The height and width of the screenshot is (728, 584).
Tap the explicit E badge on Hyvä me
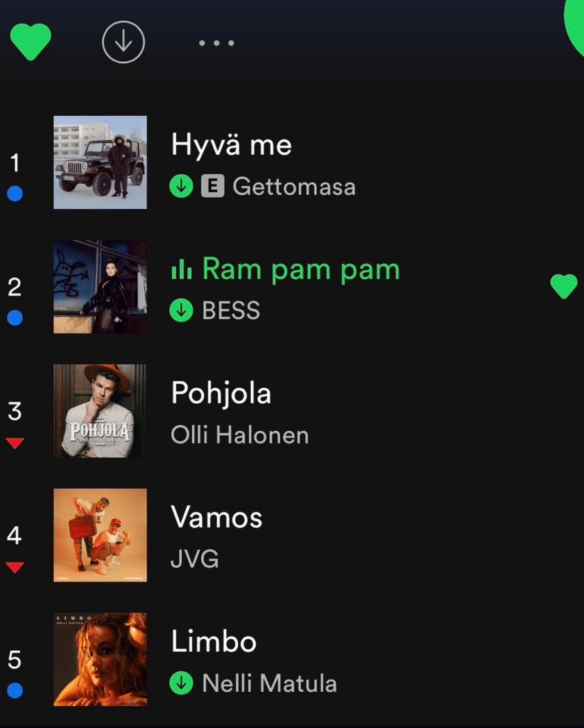coord(212,187)
